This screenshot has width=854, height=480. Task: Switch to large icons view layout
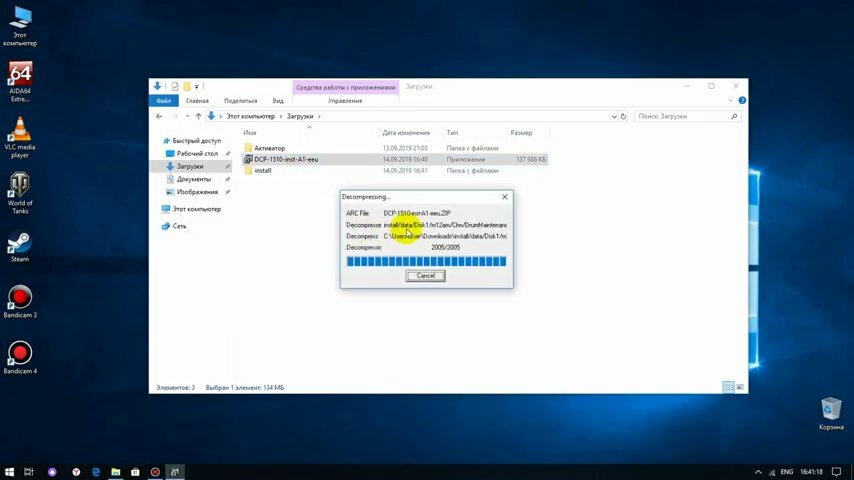tap(740, 387)
